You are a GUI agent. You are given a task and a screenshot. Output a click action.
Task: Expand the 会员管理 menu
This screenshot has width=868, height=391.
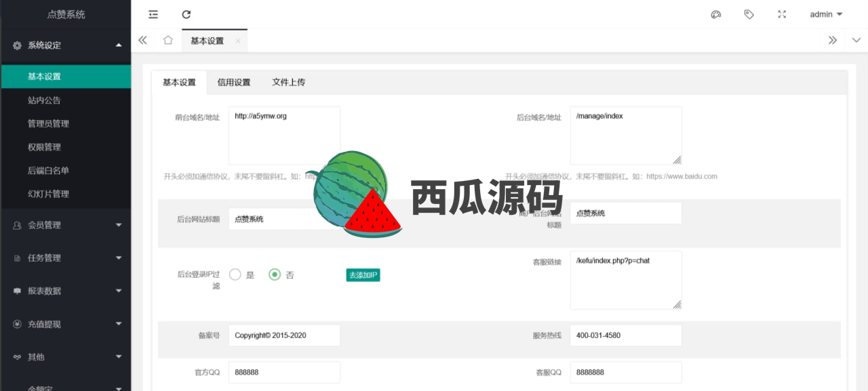[x=65, y=225]
